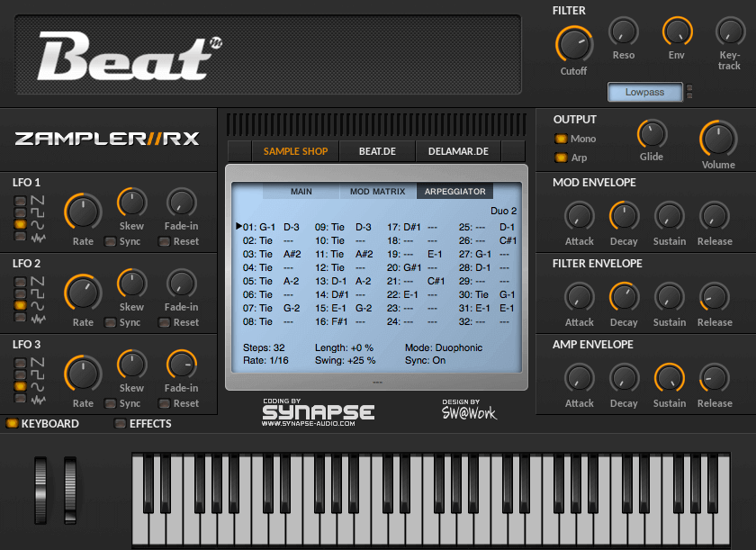Select sine waveform for LFO 2
Image resolution: width=756 pixels, height=550 pixels.
click(x=20, y=305)
